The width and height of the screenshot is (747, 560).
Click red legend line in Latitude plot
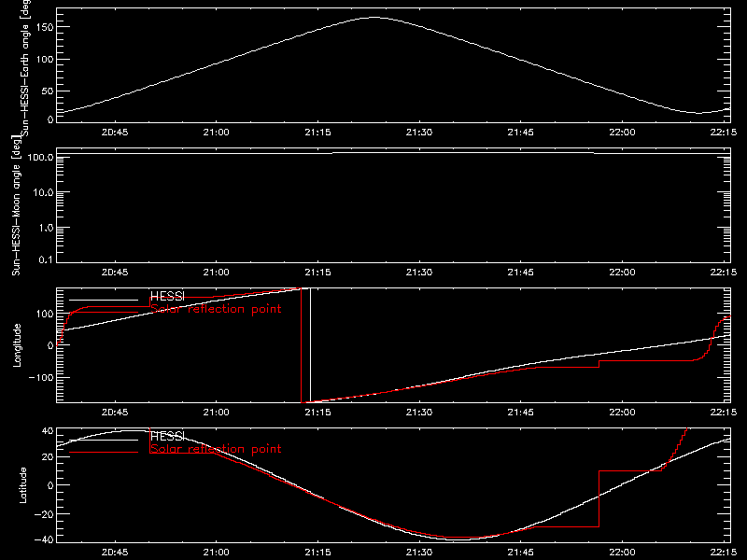pyautogui.click(x=104, y=452)
